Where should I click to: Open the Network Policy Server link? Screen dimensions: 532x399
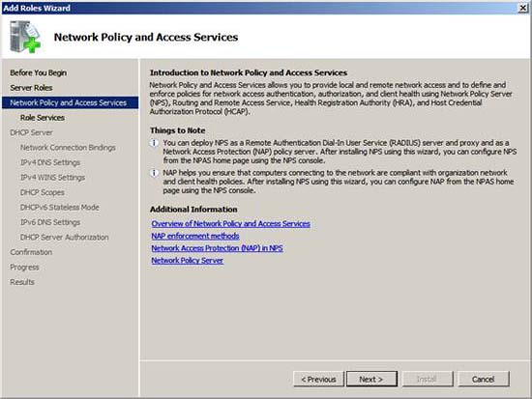tap(188, 260)
